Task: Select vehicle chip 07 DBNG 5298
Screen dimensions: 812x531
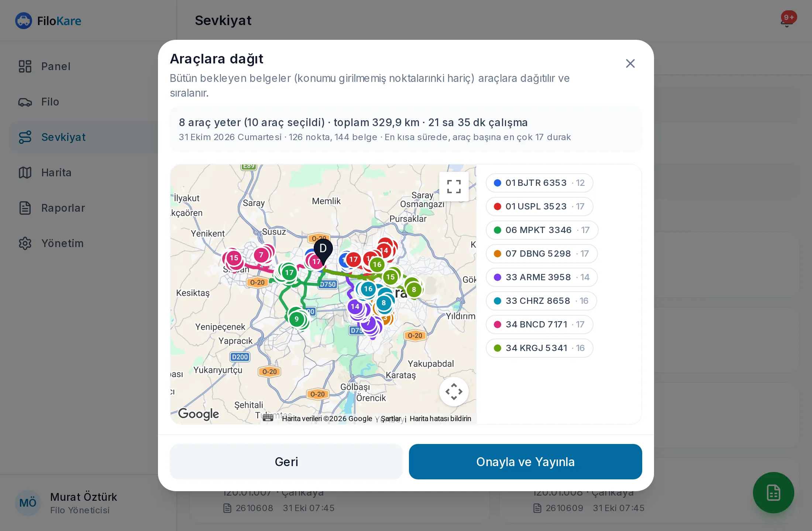Action: 541,254
